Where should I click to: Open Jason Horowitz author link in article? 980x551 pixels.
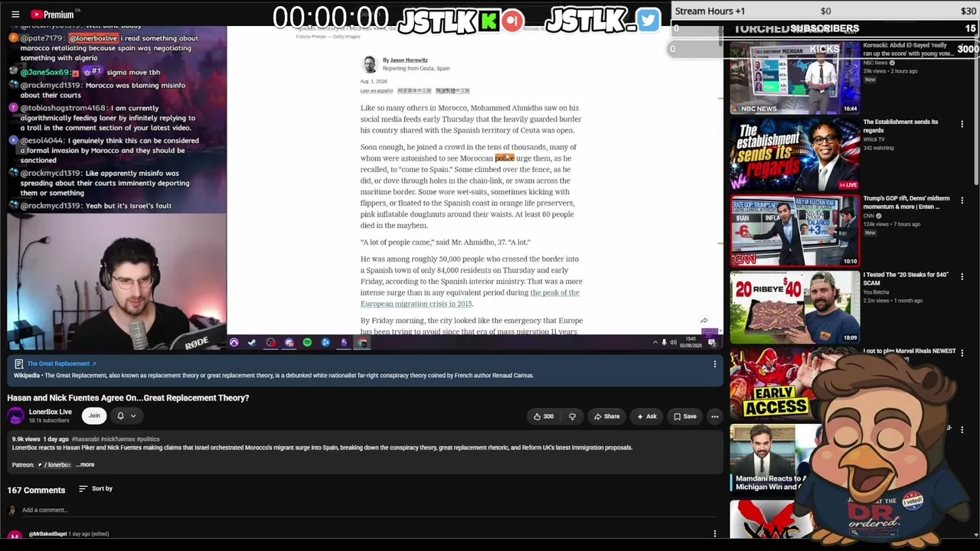click(x=409, y=60)
